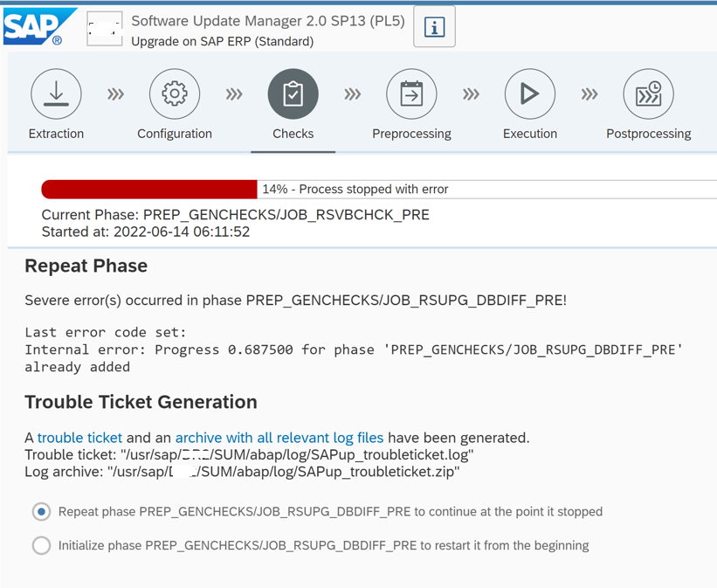Choose Initialize phase to restart from beginning
Screen dimensions: 717x588
(x=41, y=545)
